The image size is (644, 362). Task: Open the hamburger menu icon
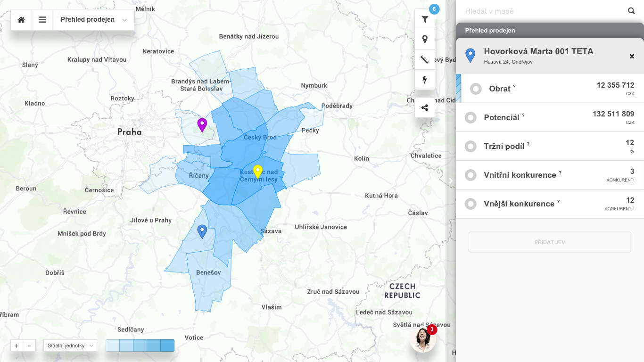tap(42, 20)
